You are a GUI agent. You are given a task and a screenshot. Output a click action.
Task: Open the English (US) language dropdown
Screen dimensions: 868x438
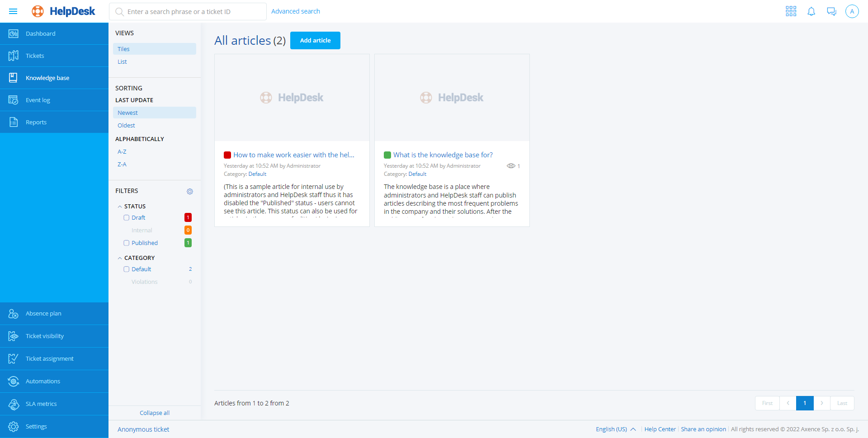pos(615,429)
